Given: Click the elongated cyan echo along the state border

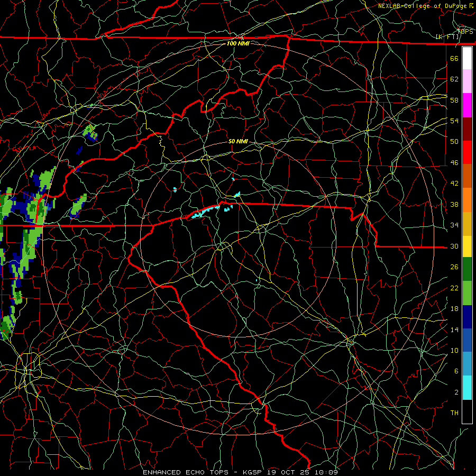Looking at the screenshot, I should pyautogui.click(x=206, y=212).
